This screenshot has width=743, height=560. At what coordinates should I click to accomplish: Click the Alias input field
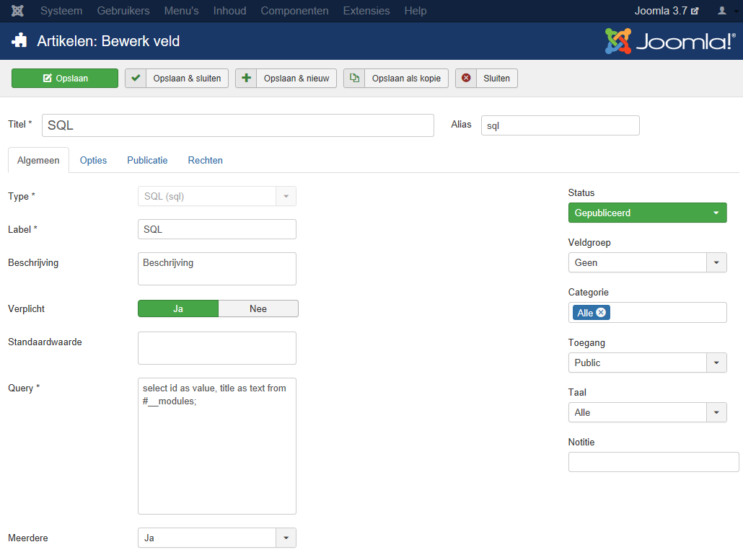click(x=560, y=125)
